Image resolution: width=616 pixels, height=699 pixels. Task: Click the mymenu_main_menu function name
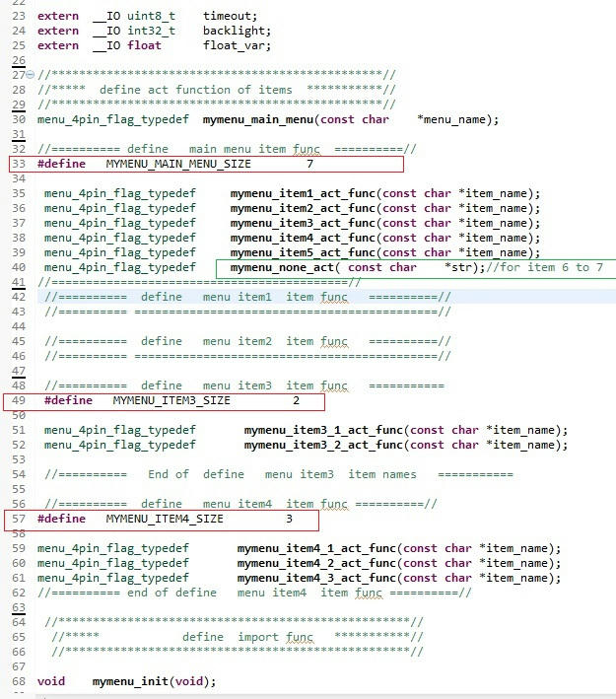[x=258, y=119]
